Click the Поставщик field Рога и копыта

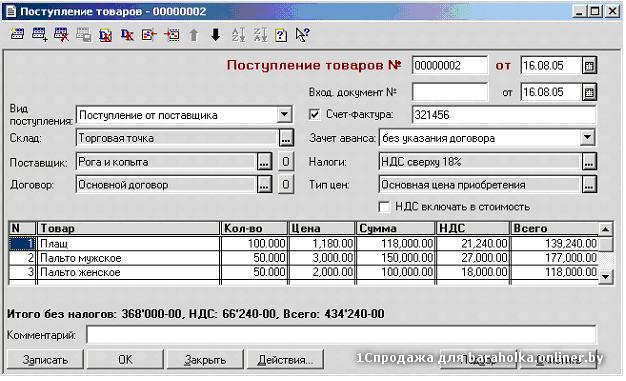coord(166,161)
